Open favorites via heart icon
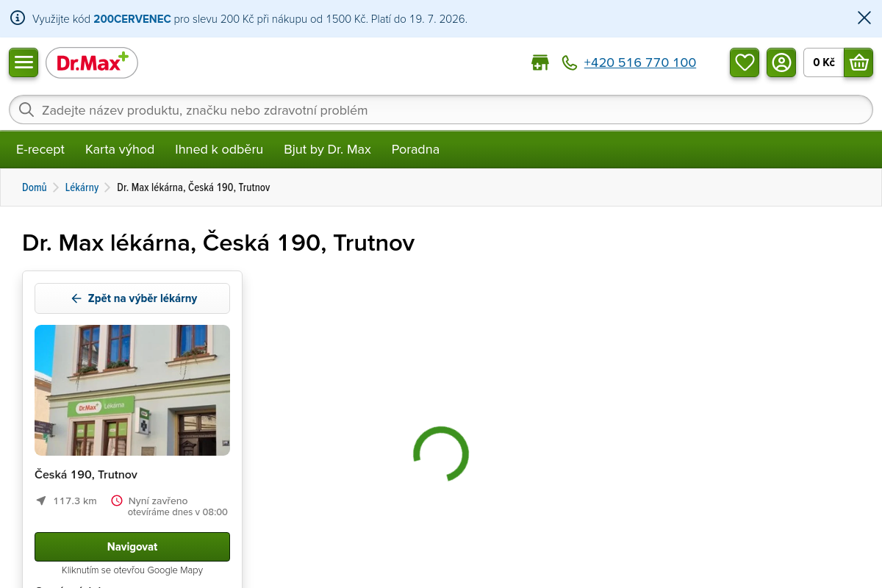Viewport: 882px width, 588px height. [x=745, y=62]
